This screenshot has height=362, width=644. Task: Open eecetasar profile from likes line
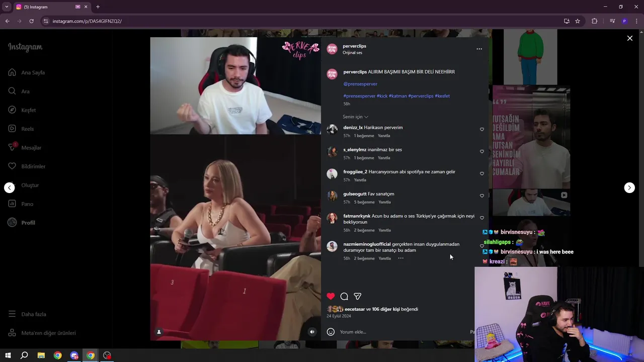pyautogui.click(x=354, y=309)
